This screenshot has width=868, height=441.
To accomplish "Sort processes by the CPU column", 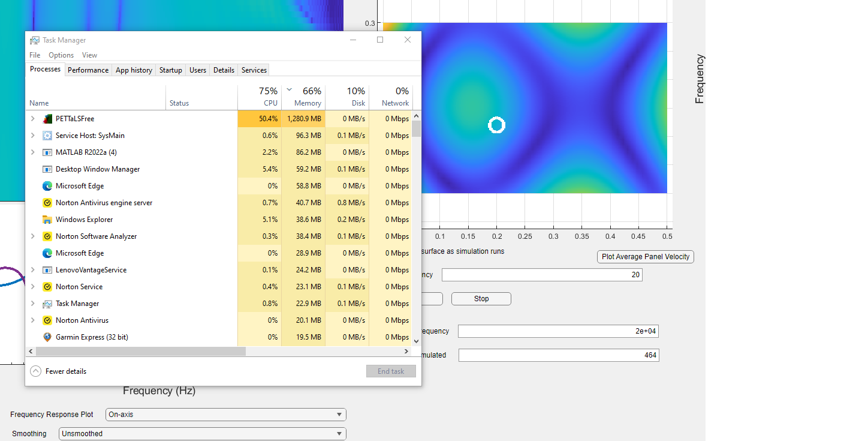I will pyautogui.click(x=260, y=97).
